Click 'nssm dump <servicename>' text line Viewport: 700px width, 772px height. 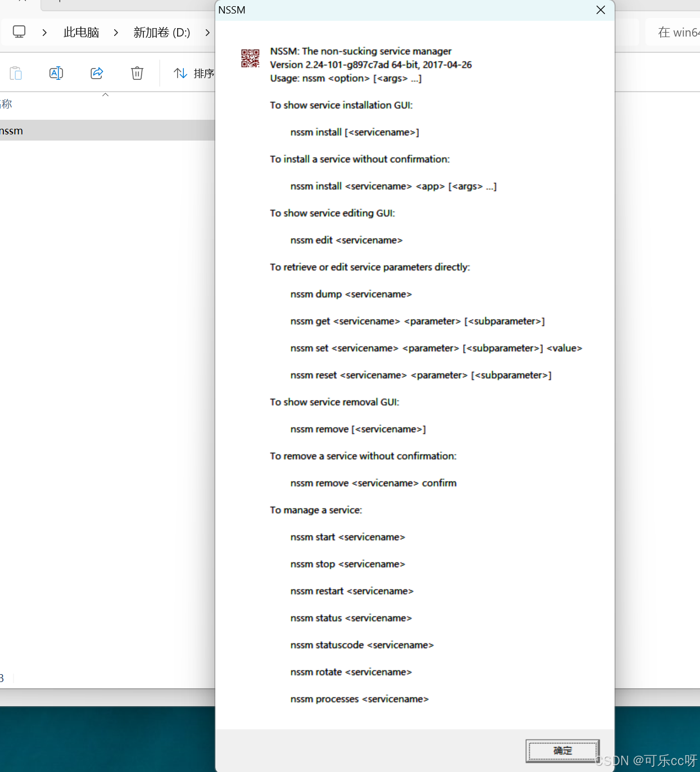(x=351, y=294)
